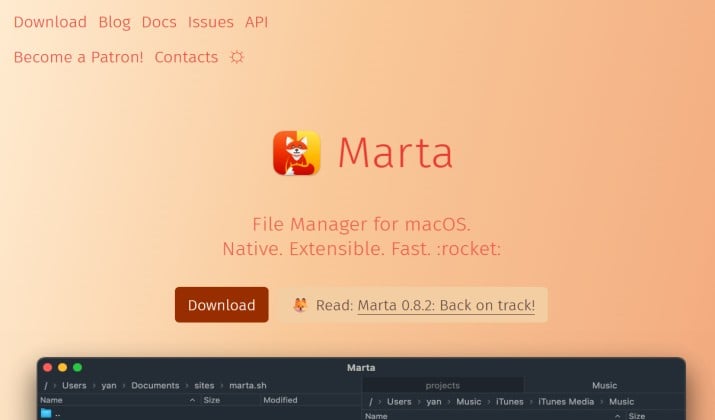Click root slash in left pane breadcrumb

pyautogui.click(x=46, y=385)
